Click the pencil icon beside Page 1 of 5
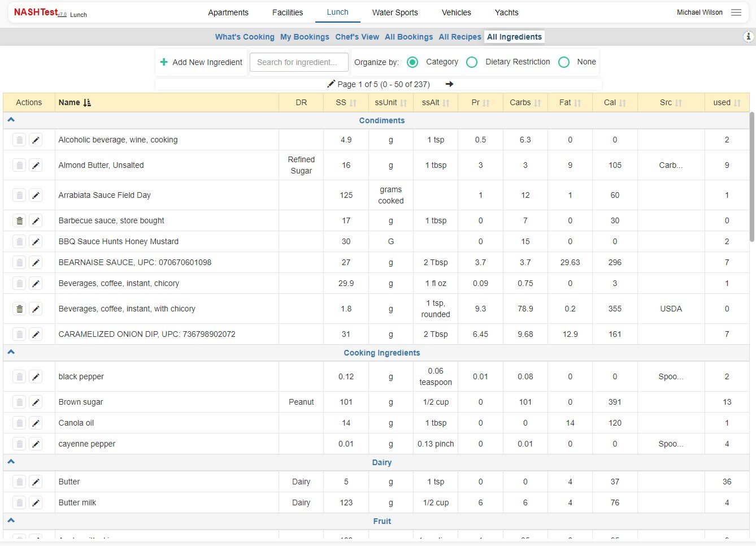The image size is (756, 546). 331,84
